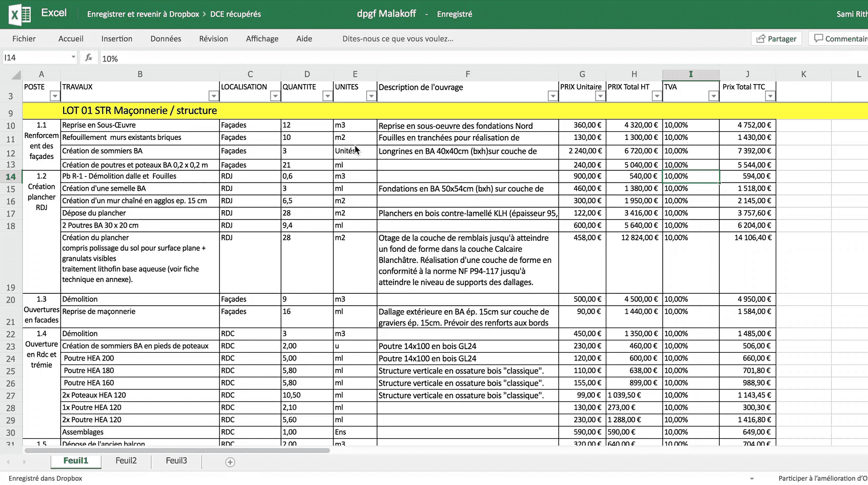868x485 pixels.
Task: Click the DCE récupérés breadcrumb link
Action: click(x=235, y=14)
